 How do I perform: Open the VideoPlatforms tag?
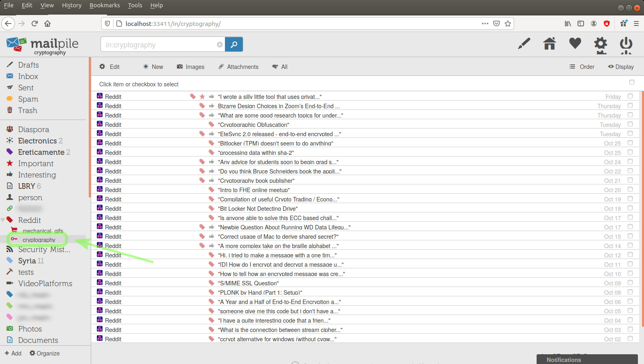coord(45,283)
